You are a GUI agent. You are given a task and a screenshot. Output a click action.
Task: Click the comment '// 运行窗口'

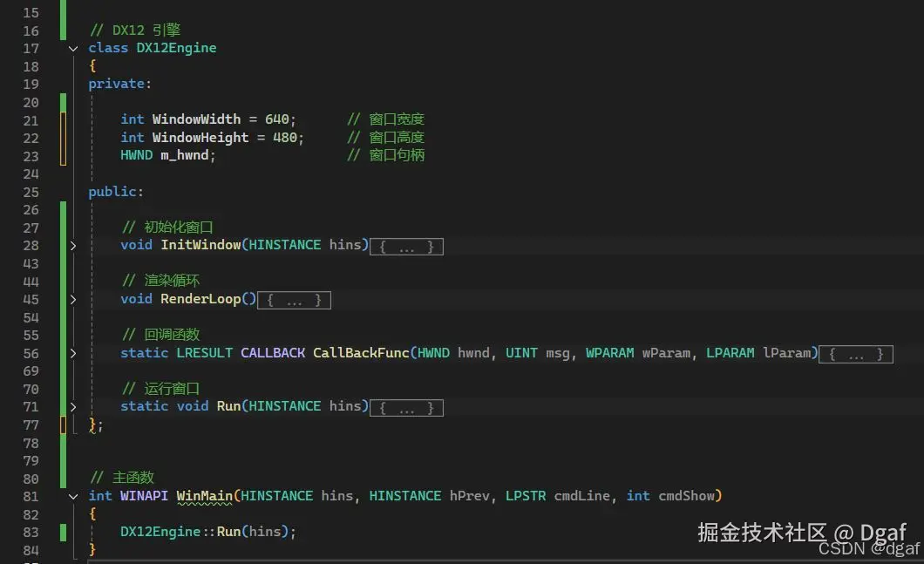click(160, 389)
